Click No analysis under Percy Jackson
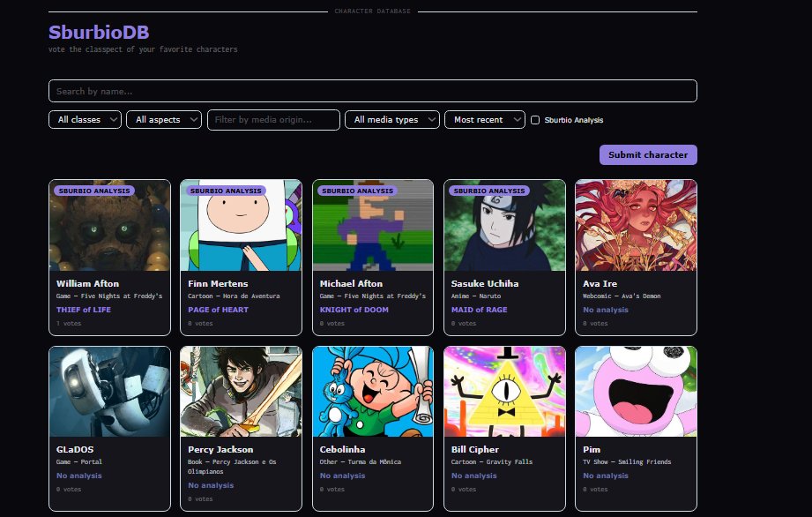 tap(211, 485)
